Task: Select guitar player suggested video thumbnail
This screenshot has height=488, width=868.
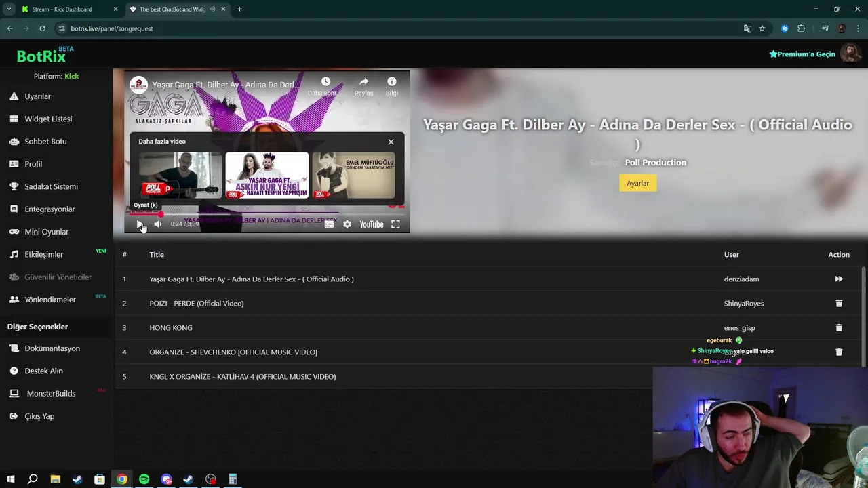Action: pos(180,175)
